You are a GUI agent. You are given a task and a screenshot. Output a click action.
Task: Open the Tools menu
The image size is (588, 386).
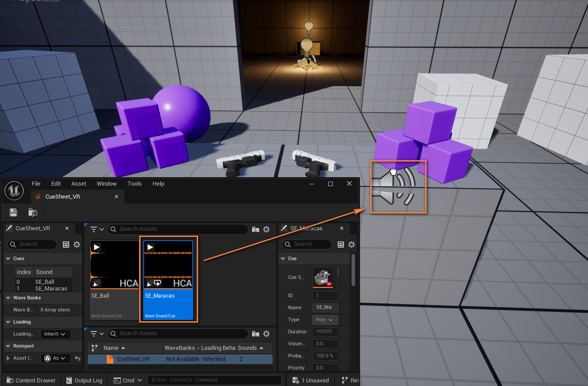[x=134, y=184]
